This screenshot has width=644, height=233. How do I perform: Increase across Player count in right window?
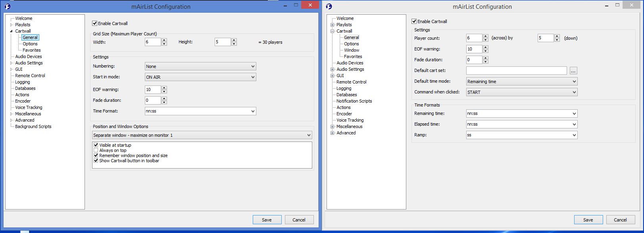pos(486,36)
